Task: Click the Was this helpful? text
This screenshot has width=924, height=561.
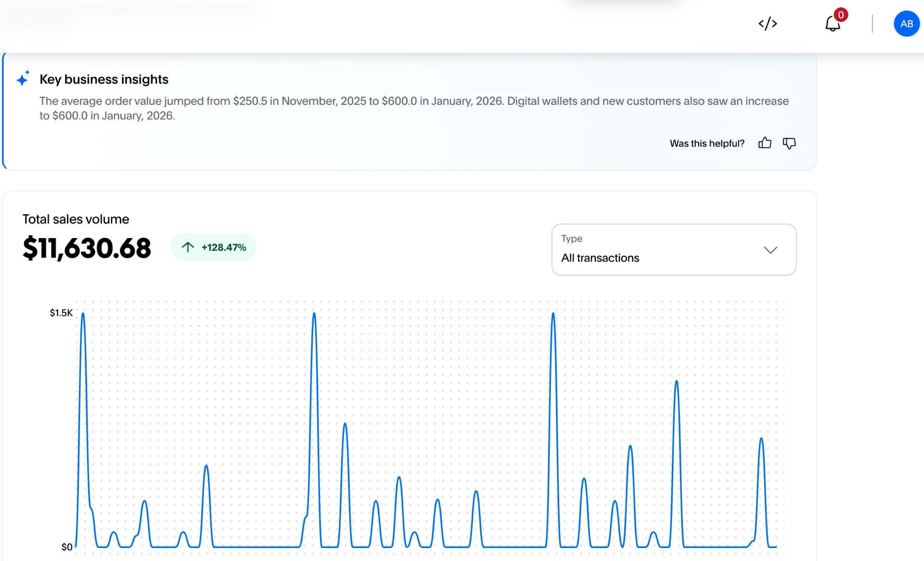Action: 707,143
